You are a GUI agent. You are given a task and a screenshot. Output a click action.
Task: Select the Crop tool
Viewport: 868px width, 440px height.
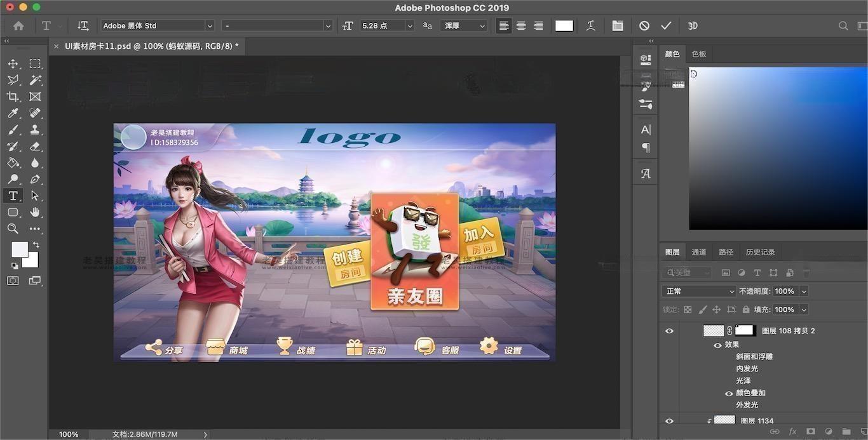(13, 97)
